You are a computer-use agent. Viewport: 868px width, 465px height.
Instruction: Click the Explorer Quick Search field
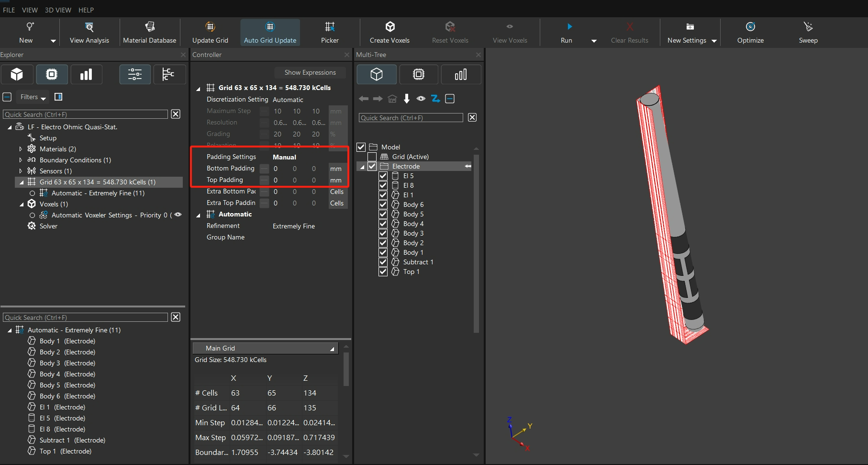(86, 114)
